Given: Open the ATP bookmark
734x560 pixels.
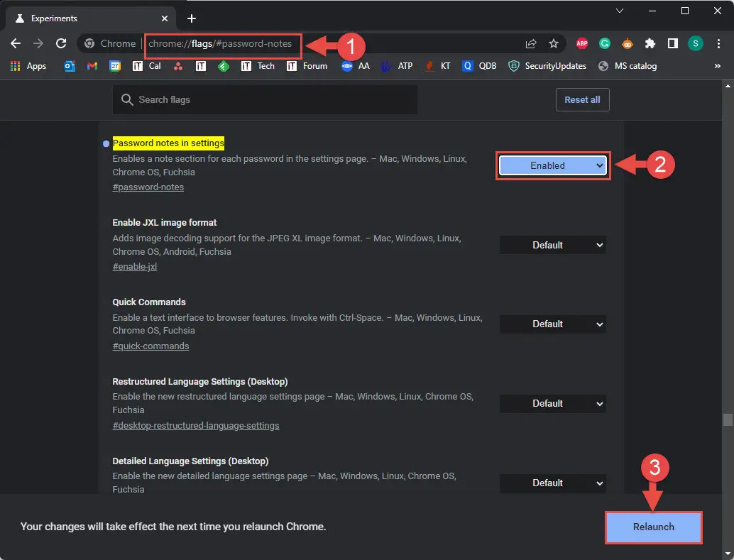Looking at the screenshot, I should click(x=397, y=66).
